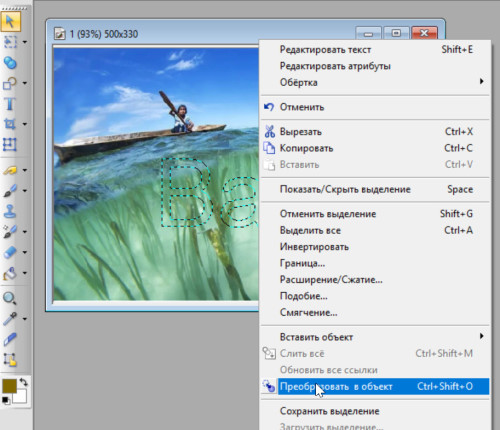Select the Text (T) tool
This screenshot has width=500, height=430.
(10, 104)
